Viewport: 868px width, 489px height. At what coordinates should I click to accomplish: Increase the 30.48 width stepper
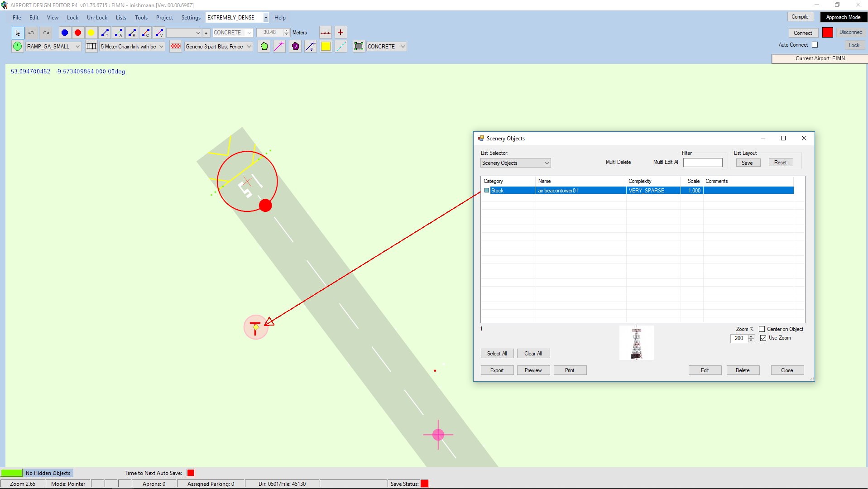[286, 31]
